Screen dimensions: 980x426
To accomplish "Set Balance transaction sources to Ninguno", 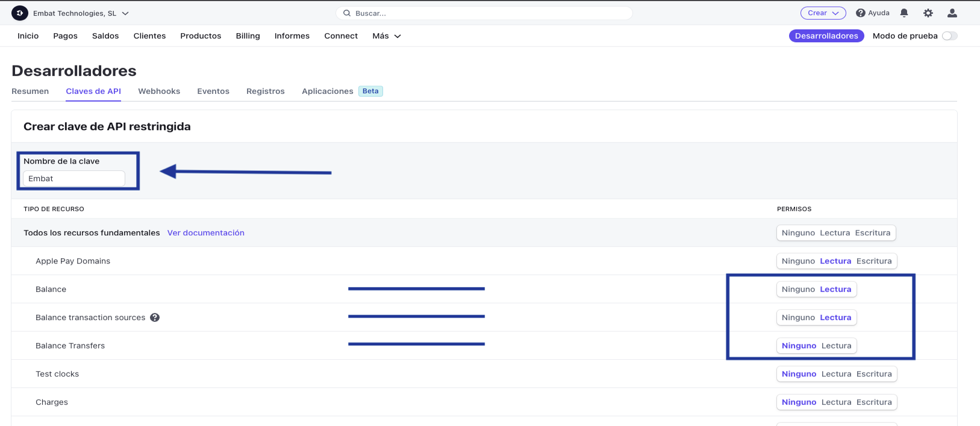I will [798, 318].
